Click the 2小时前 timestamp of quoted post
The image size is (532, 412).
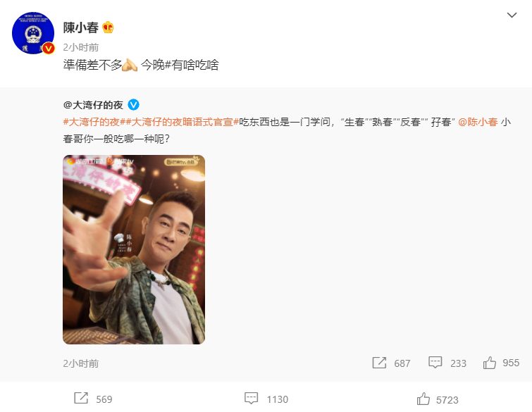pyautogui.click(x=81, y=363)
